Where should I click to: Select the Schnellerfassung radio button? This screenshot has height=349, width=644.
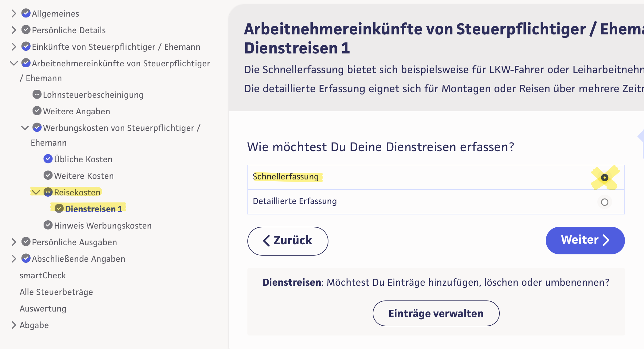604,178
